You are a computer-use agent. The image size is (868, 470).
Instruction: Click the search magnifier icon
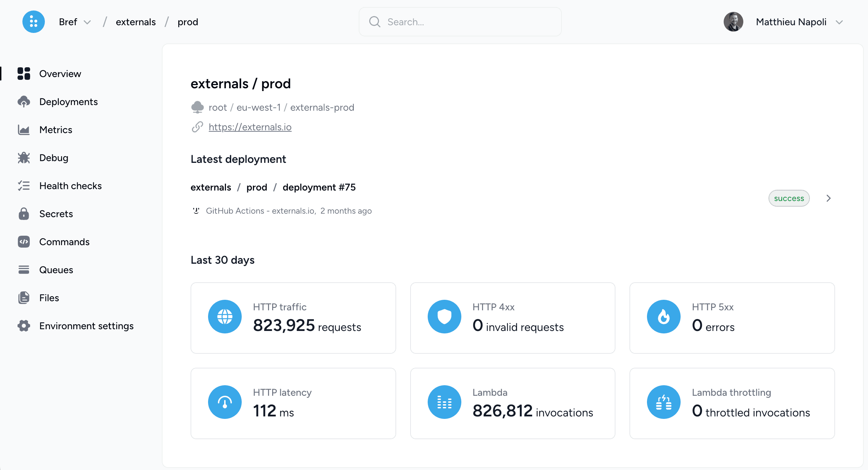tap(375, 22)
